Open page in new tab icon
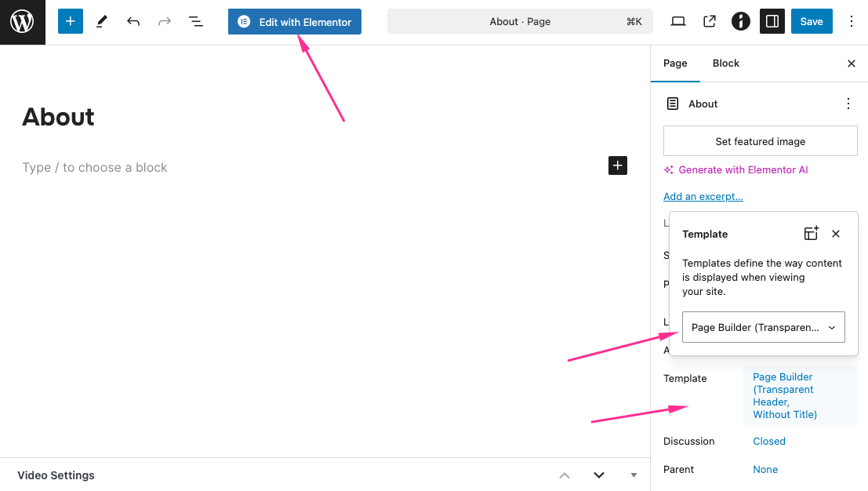 710,22
